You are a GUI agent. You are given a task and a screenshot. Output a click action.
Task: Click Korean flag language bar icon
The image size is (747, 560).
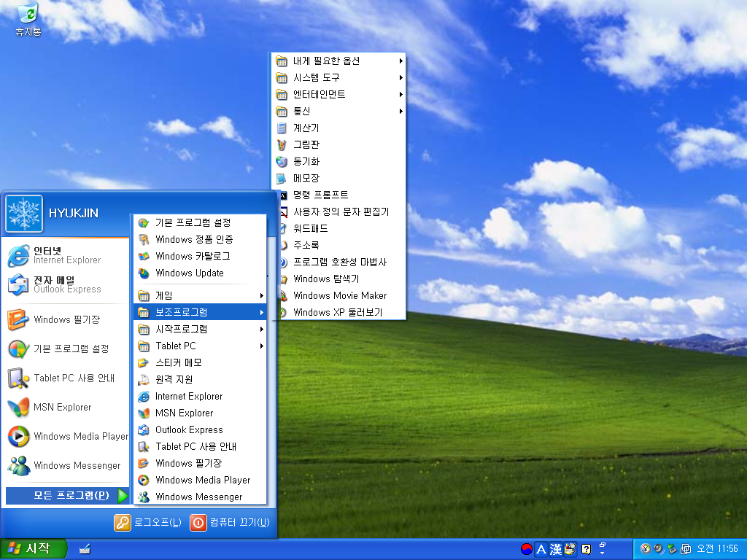[527, 549]
